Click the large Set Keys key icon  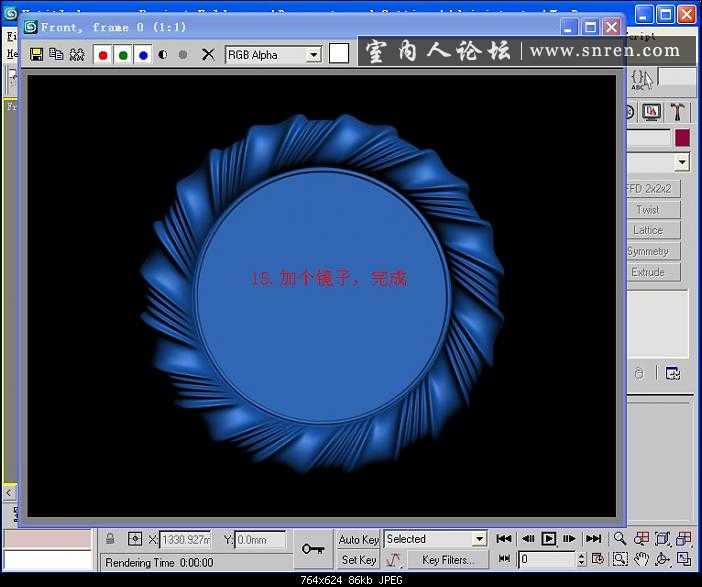pyautogui.click(x=313, y=549)
